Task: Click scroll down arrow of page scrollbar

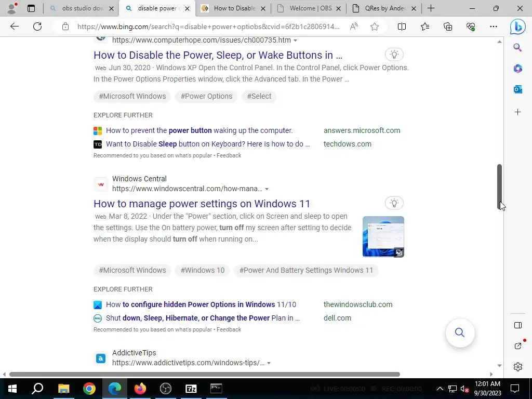Action: pyautogui.click(x=499, y=366)
